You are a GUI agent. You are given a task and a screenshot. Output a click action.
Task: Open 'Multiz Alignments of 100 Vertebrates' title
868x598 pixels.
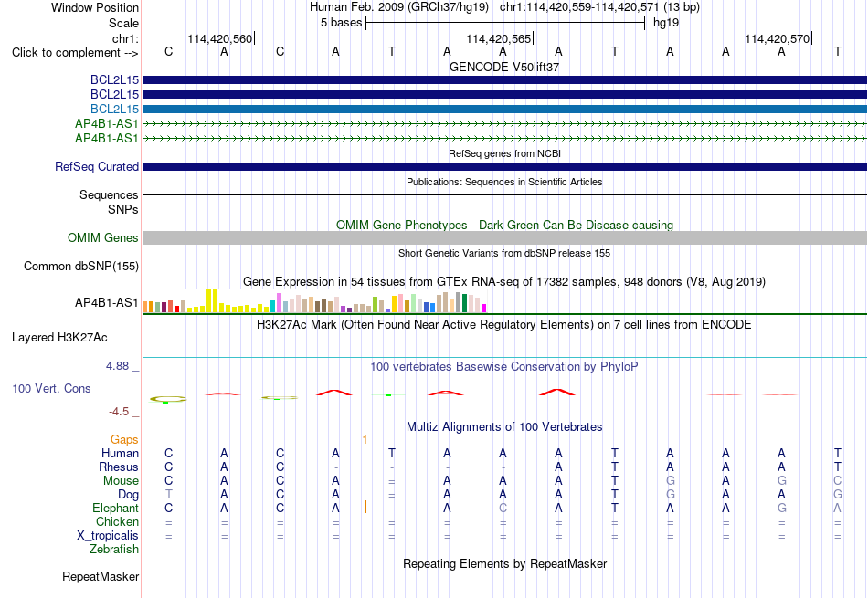pos(504,427)
